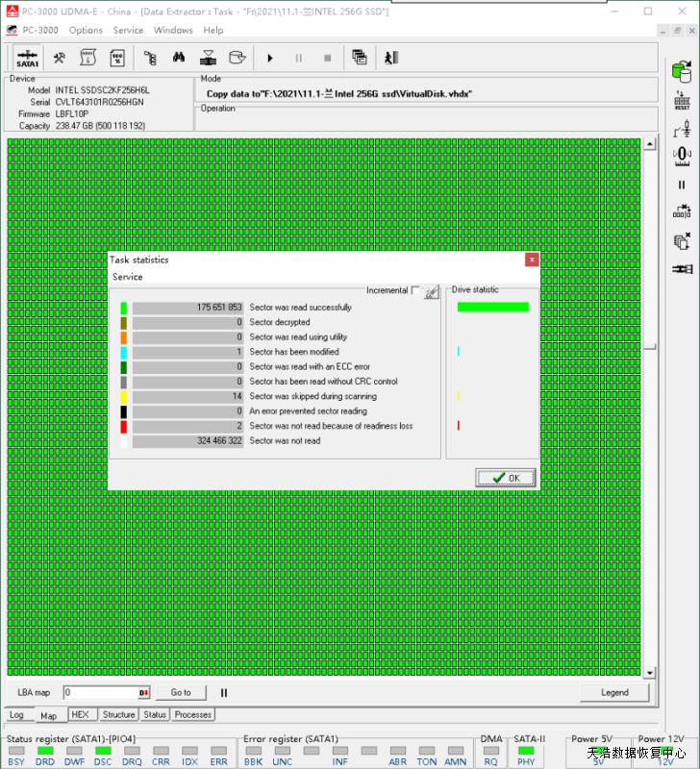The height and width of the screenshot is (769, 700).
Task: Click the pause icon in right sidebar
Action: [x=682, y=185]
